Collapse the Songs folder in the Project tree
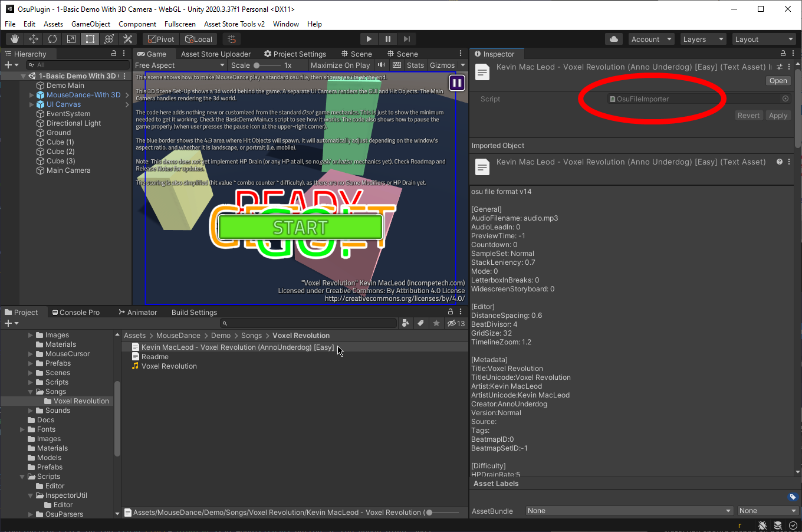802x532 pixels. 31,392
